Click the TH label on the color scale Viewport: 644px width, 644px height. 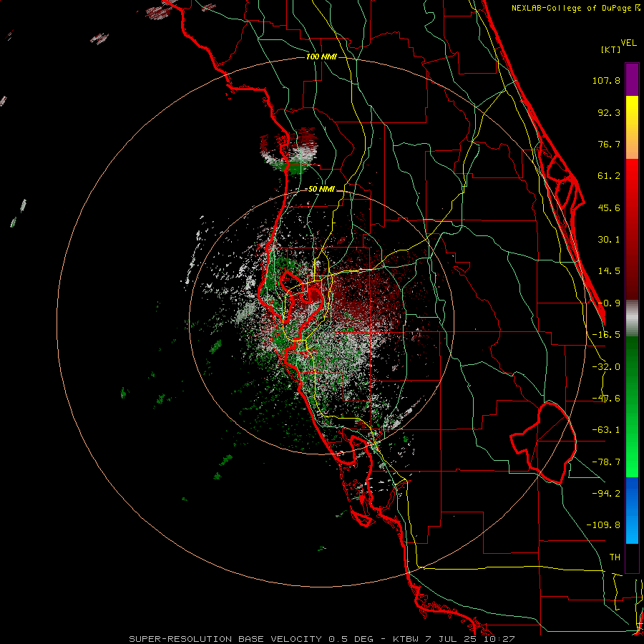point(615,557)
